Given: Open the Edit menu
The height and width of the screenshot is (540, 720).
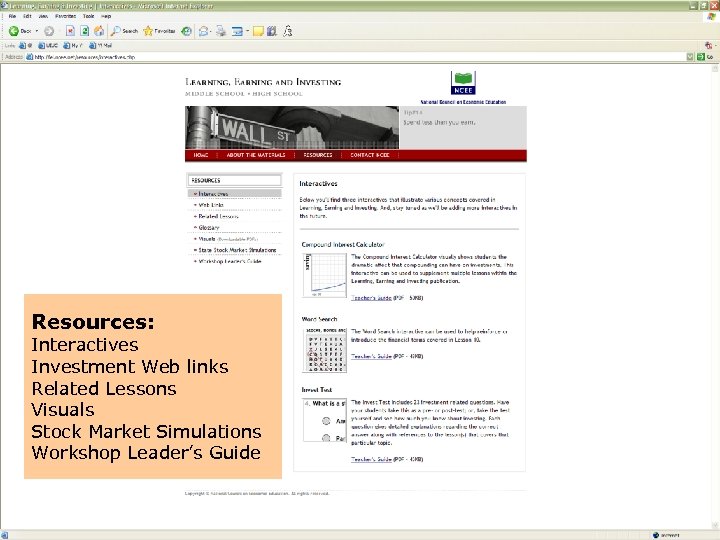Looking at the screenshot, I should coord(28,16).
